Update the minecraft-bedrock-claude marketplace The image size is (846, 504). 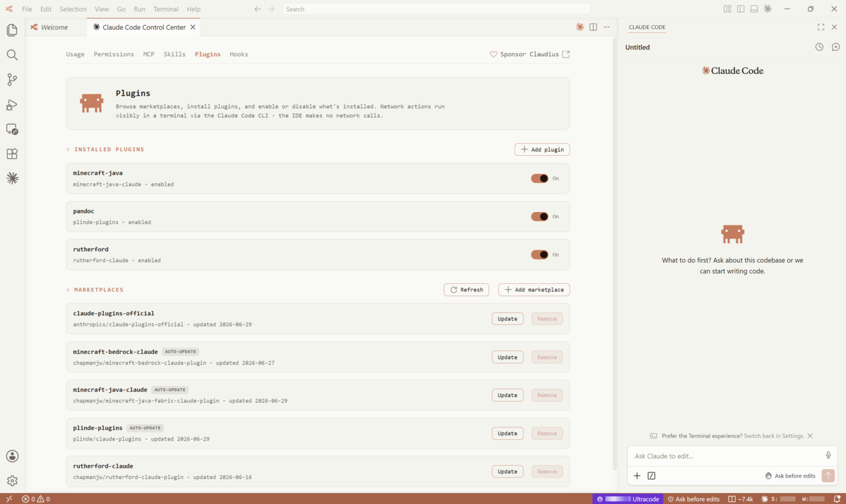508,357
